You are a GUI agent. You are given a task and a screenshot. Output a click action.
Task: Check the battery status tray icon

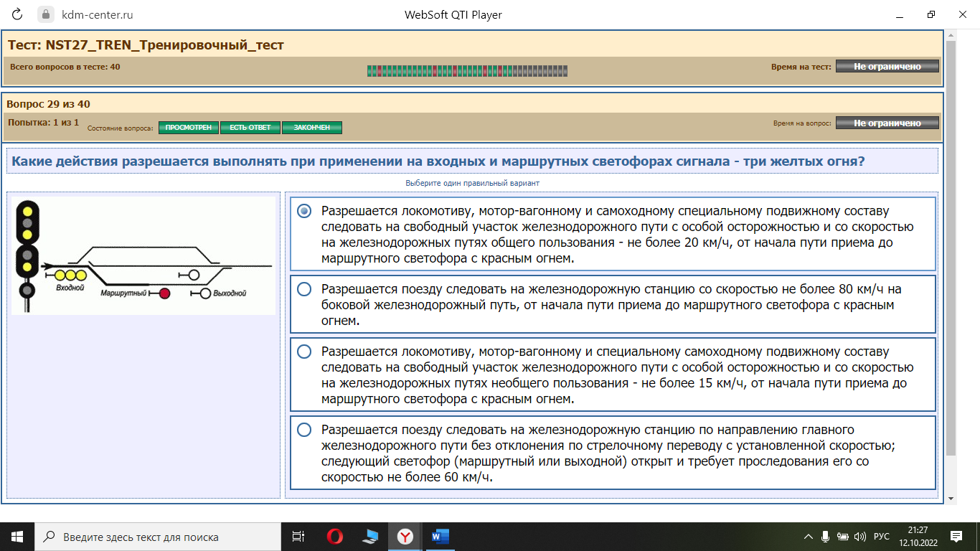(843, 537)
